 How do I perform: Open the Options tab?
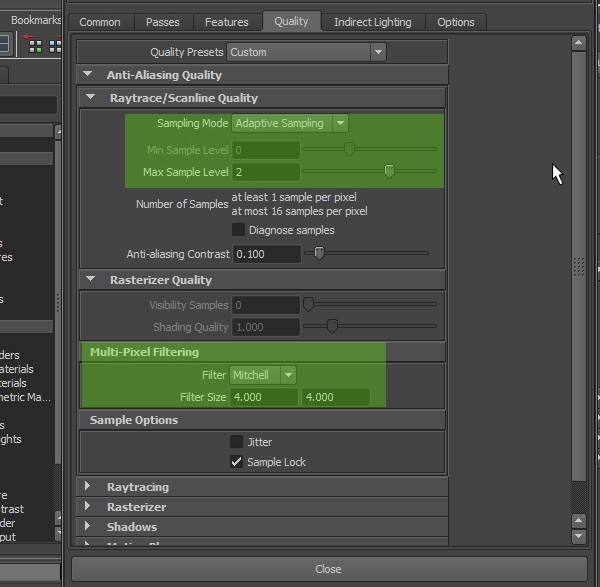[x=456, y=22]
